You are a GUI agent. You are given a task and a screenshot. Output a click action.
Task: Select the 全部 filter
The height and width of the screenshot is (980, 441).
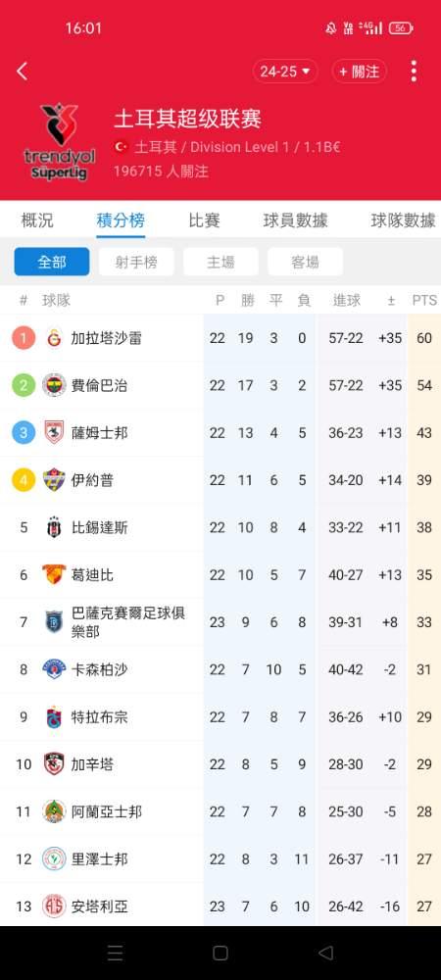(x=52, y=262)
